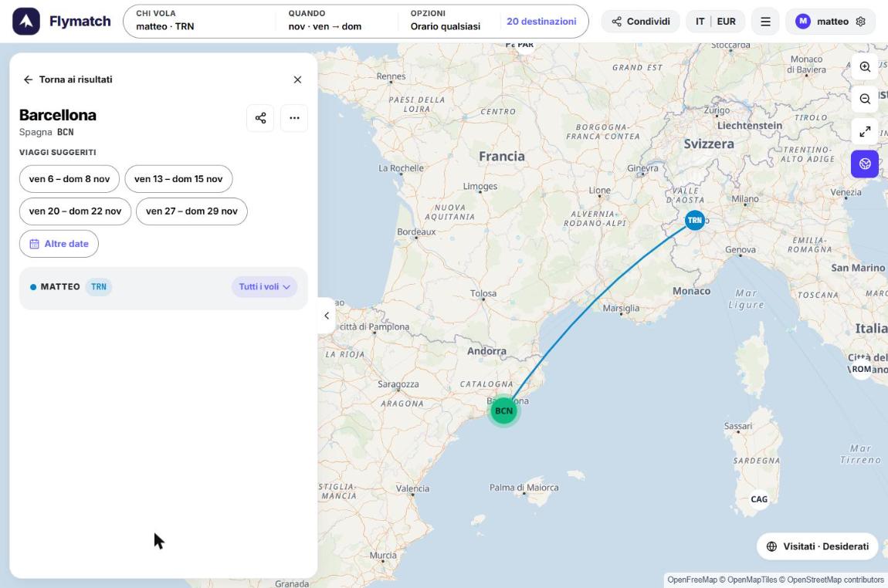Expand the map to fullscreen
The width and height of the screenshot is (888, 588).
[x=865, y=131]
